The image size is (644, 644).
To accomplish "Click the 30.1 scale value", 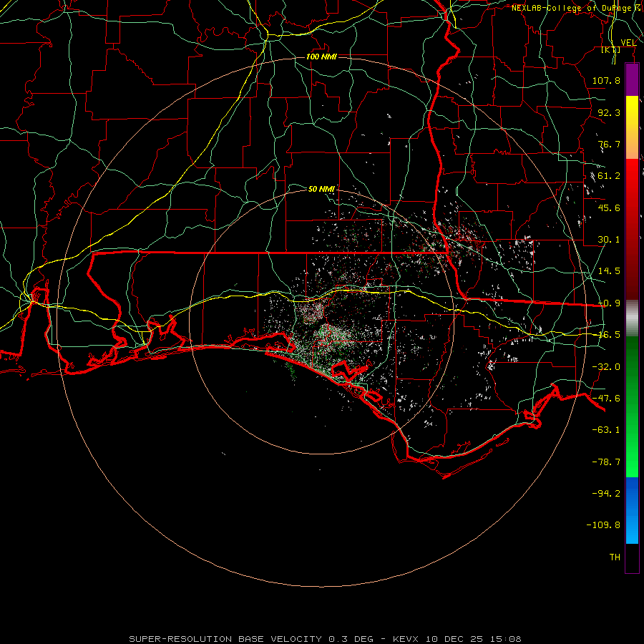I will [x=609, y=240].
